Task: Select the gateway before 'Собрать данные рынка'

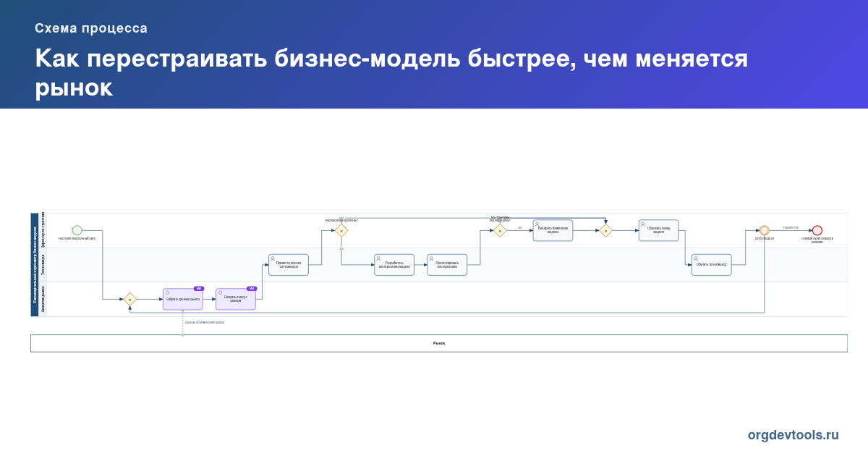Action: (130, 299)
